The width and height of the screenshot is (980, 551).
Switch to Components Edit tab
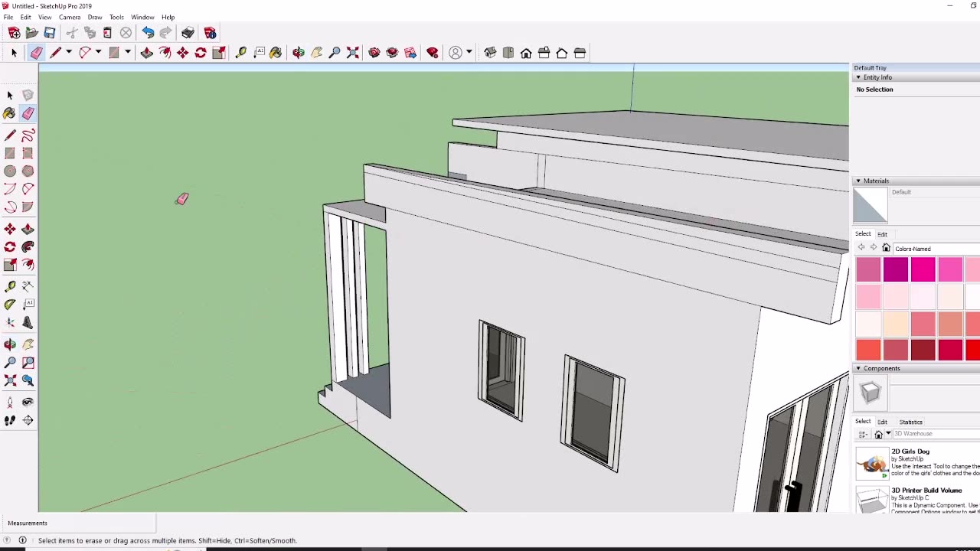pyautogui.click(x=883, y=422)
